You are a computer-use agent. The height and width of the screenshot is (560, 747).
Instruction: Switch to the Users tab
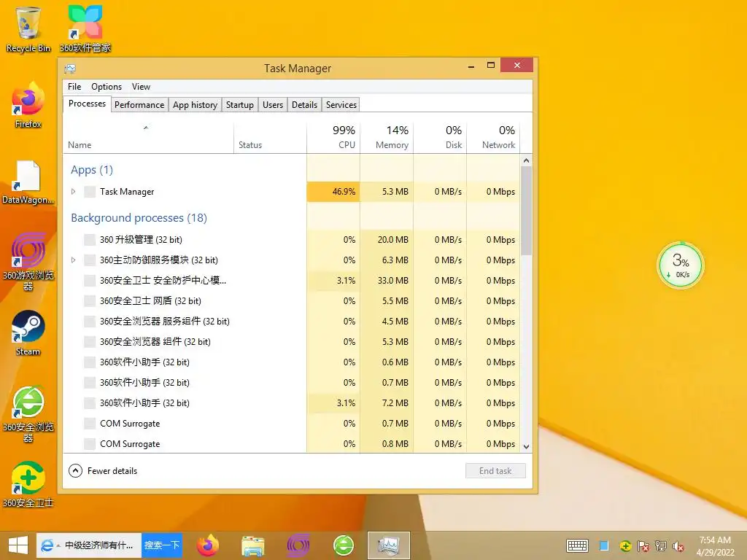click(x=273, y=105)
